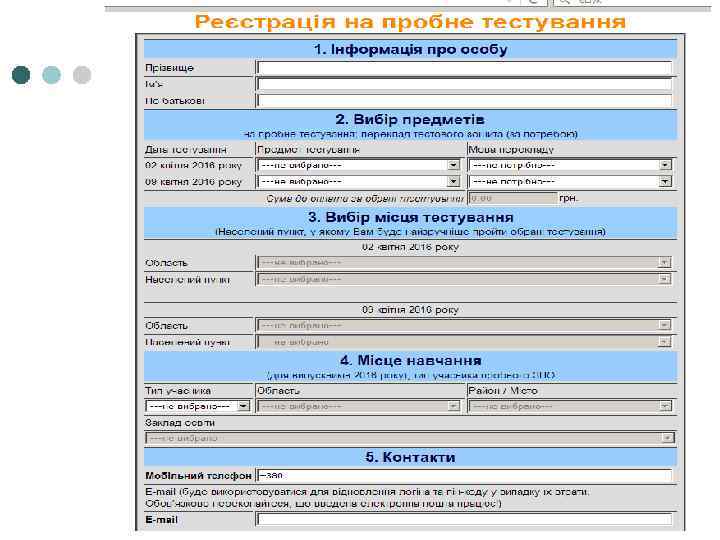720x540 pixels.
Task: Click heading 5. Контакти
Action: click(x=410, y=457)
